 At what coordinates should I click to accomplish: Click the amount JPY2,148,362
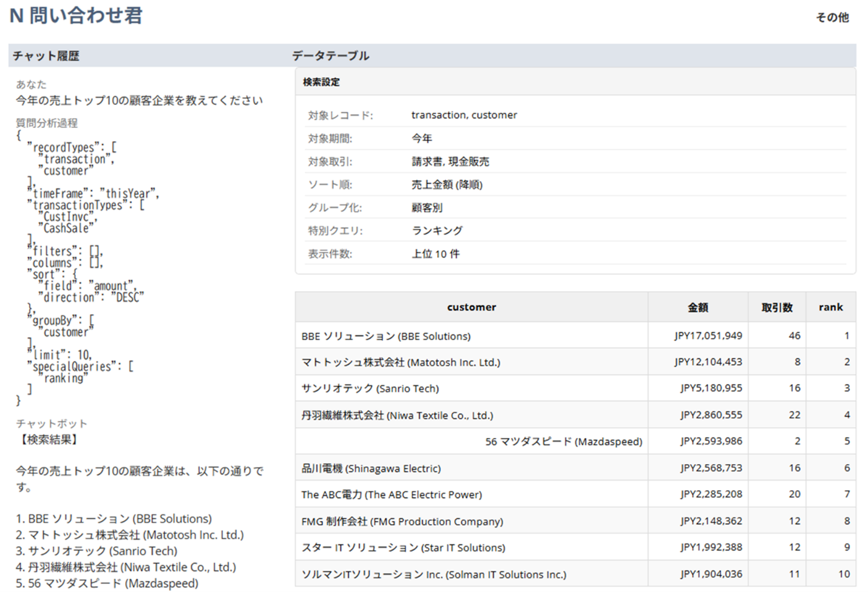coord(711,521)
